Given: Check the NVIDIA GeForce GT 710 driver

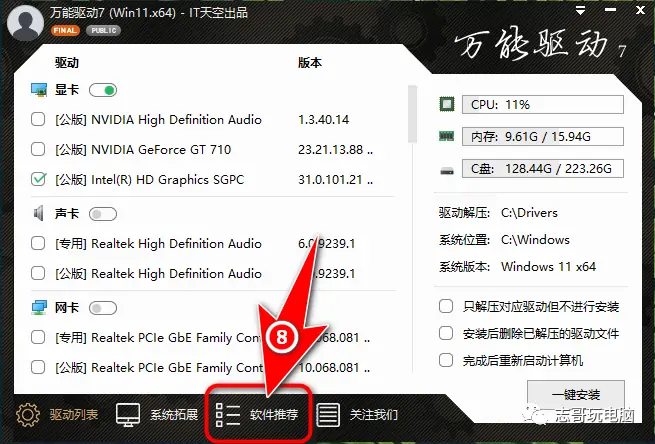Looking at the screenshot, I should (x=38, y=150).
